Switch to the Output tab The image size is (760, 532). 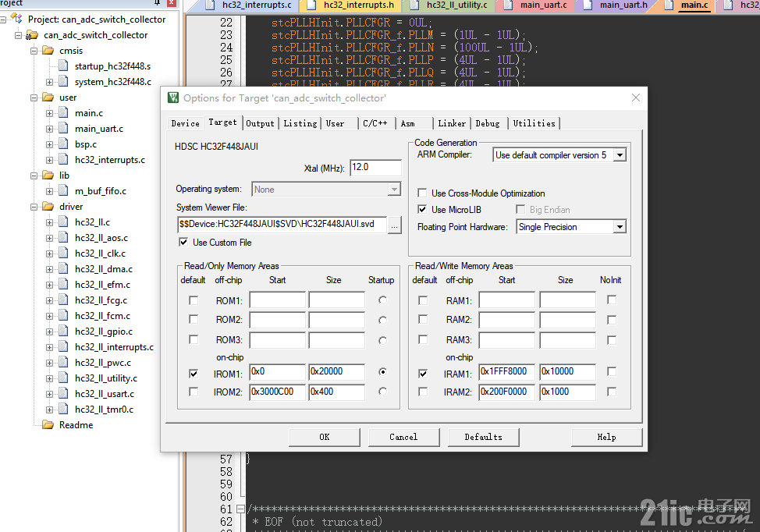point(260,123)
